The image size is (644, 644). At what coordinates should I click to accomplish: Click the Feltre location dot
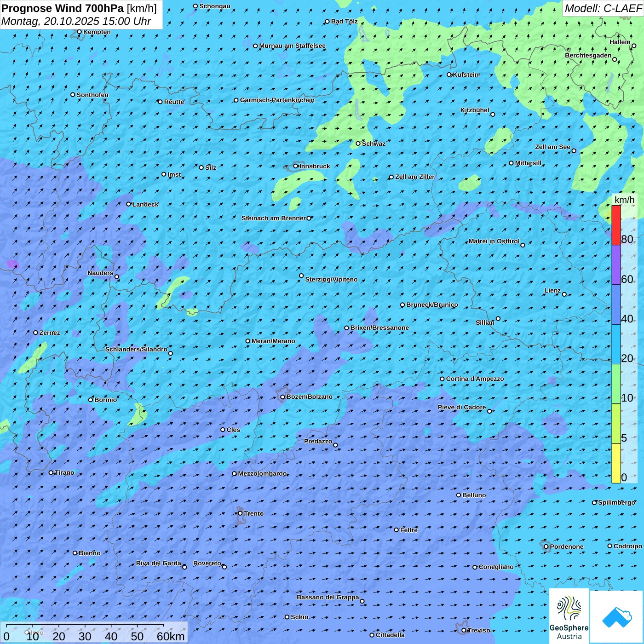point(397,530)
